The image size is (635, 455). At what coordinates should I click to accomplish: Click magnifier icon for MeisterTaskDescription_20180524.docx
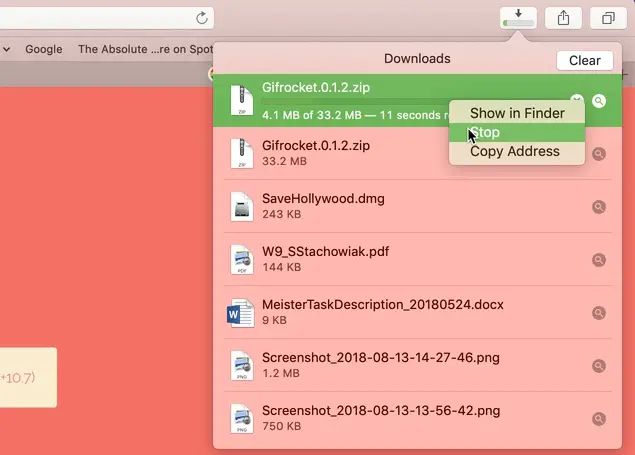[x=599, y=313]
